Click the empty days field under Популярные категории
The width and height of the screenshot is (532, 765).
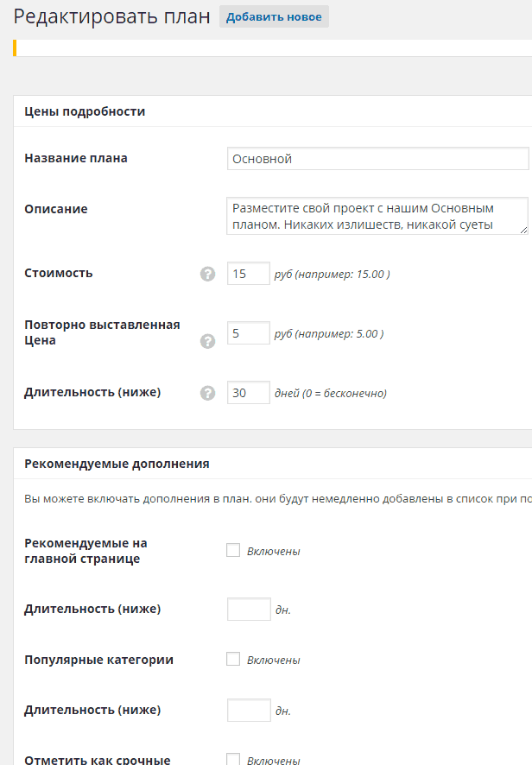click(x=249, y=711)
